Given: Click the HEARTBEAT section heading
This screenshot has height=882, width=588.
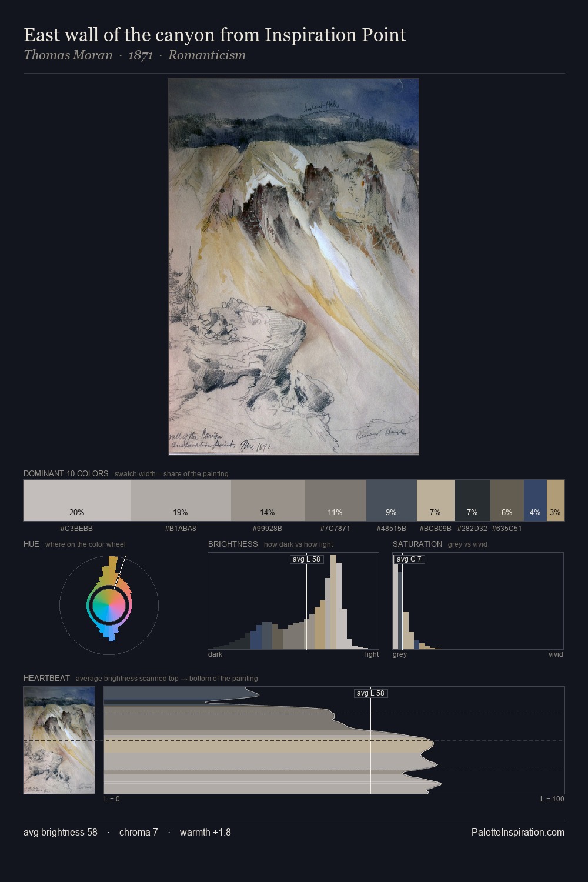Looking at the screenshot, I should point(46,679).
